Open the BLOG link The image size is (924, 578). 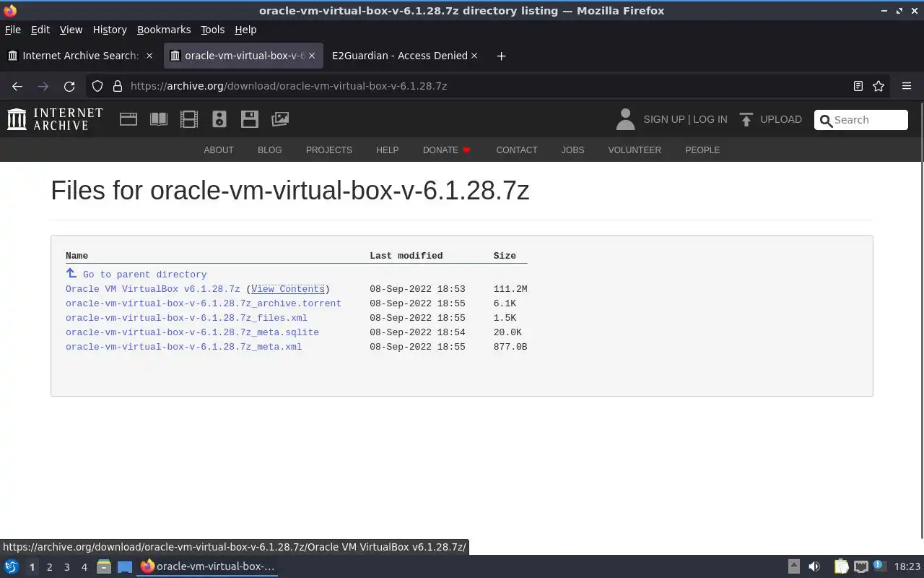270,150
